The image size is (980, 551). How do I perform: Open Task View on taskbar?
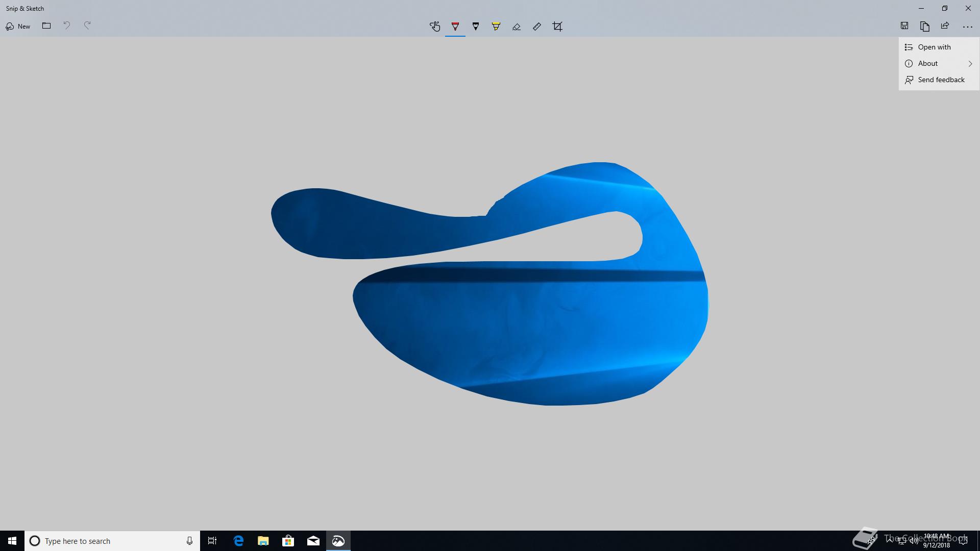212,541
